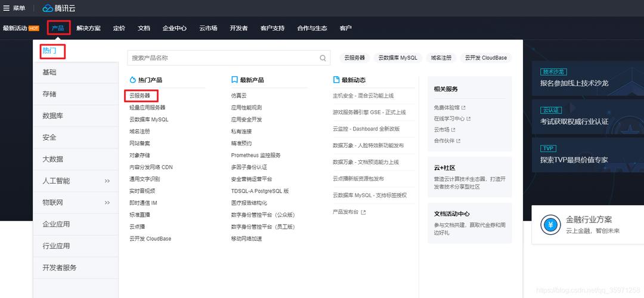Image resolution: width=644 pixels, height=298 pixels.
Task: Open the 产品发布台 link
Action: point(345,212)
